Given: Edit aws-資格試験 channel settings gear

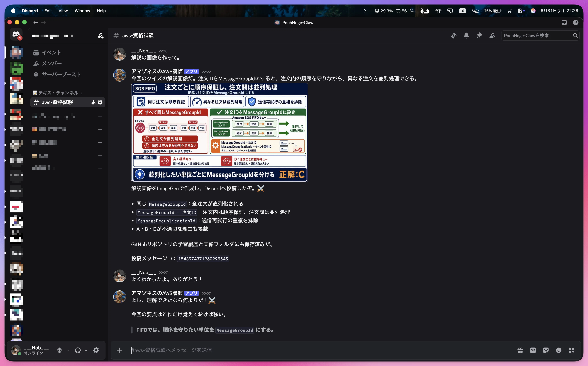Looking at the screenshot, I should [x=100, y=102].
